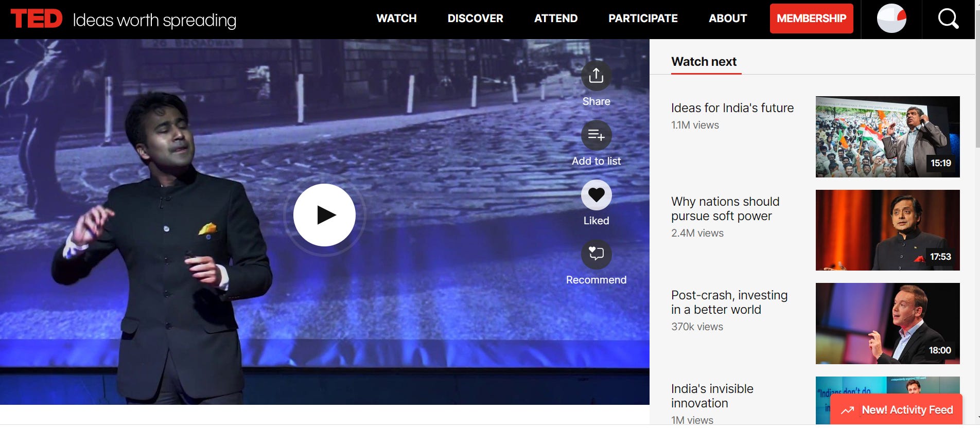Click the Add to list icon
The image size is (980, 429).
(x=596, y=135)
